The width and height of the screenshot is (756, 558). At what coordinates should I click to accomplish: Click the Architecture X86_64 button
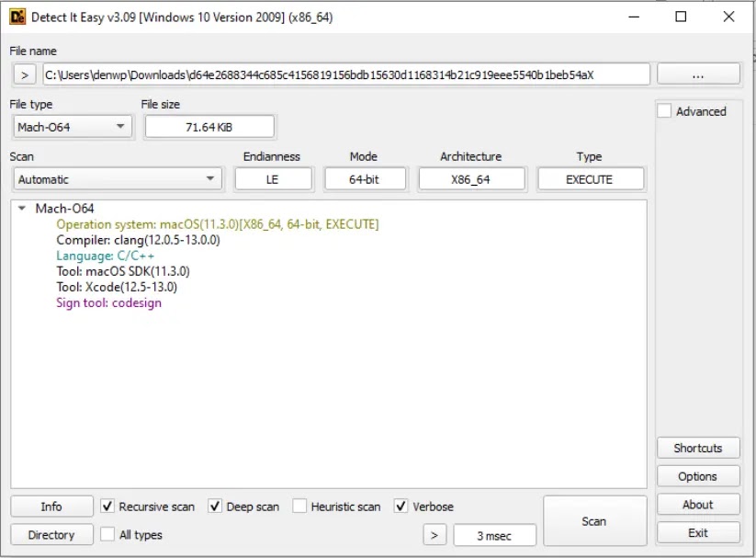pyautogui.click(x=471, y=179)
